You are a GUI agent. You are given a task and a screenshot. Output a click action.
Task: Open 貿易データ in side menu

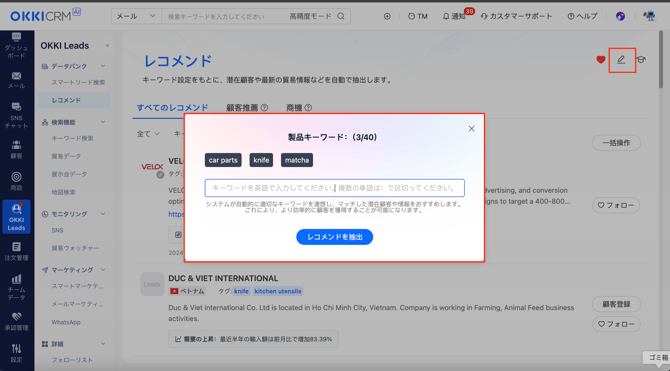coord(66,156)
